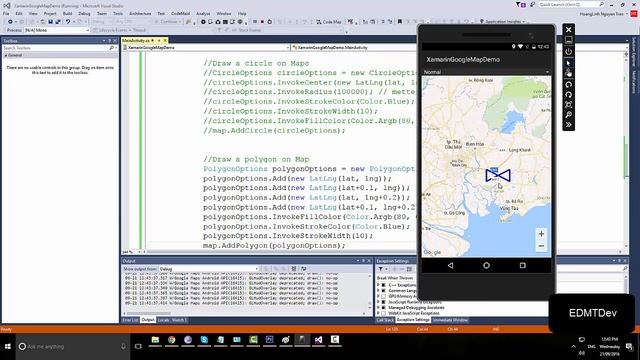
Task: Open Show output from Debug dropdown
Action: click(x=209, y=269)
